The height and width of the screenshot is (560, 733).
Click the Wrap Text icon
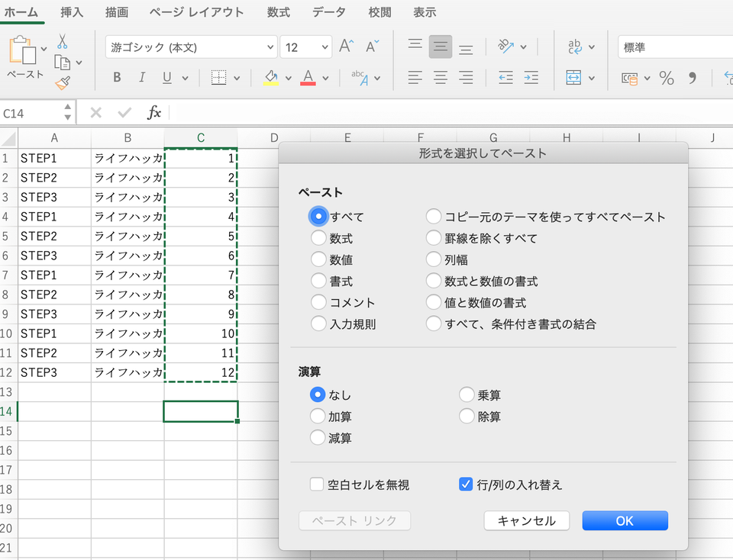click(x=574, y=47)
